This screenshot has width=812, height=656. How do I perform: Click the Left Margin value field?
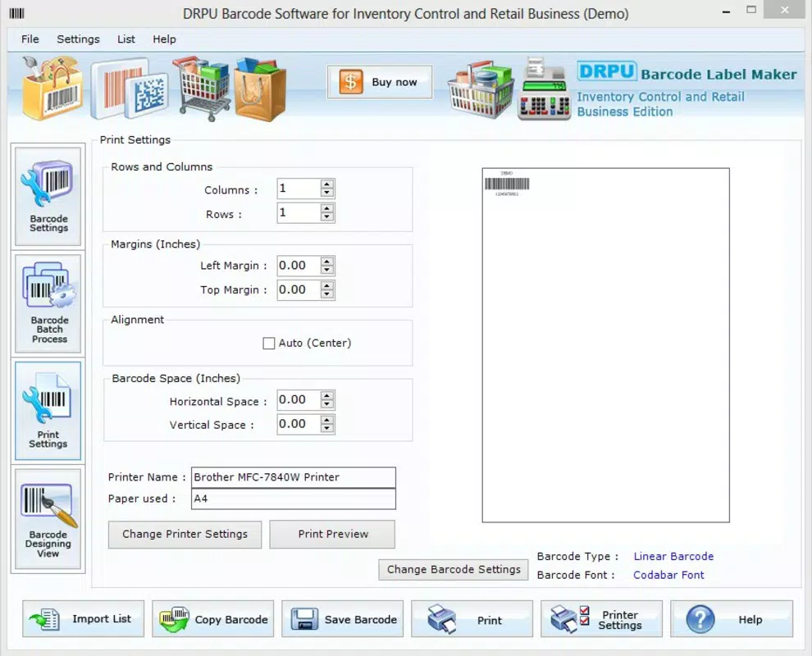coord(299,266)
